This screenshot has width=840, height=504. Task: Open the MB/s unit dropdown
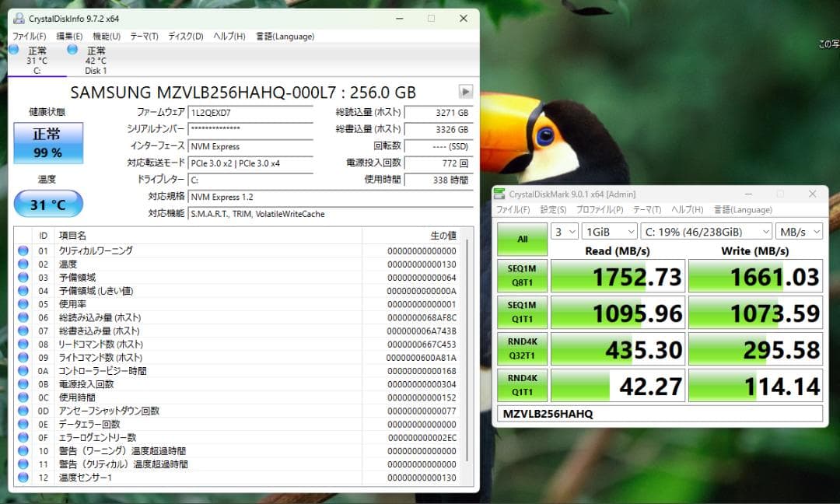(x=801, y=230)
